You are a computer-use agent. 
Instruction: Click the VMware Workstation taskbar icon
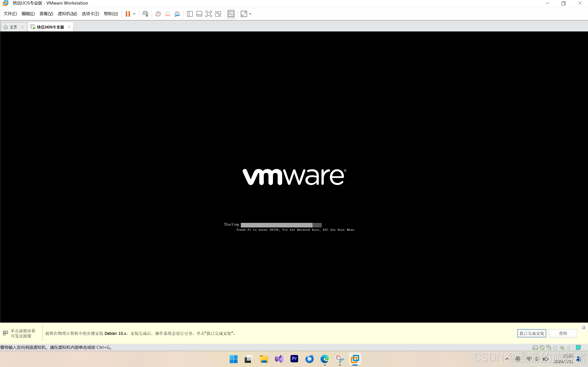pyautogui.click(x=355, y=359)
